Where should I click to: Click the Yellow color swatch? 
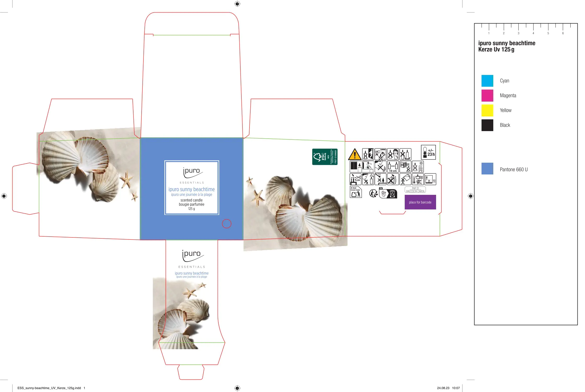click(x=487, y=110)
